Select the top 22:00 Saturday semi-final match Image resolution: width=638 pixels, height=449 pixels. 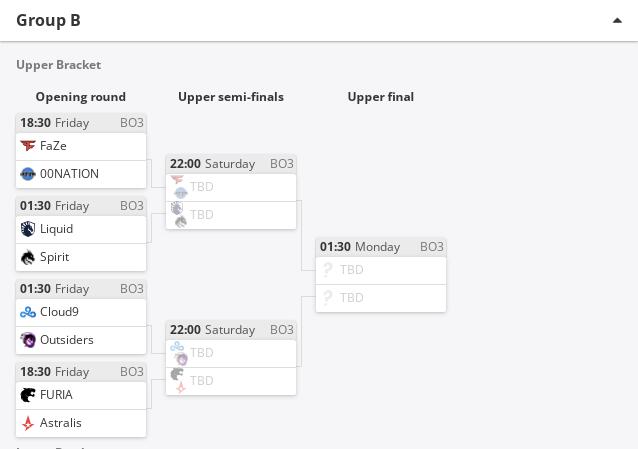[231, 192]
